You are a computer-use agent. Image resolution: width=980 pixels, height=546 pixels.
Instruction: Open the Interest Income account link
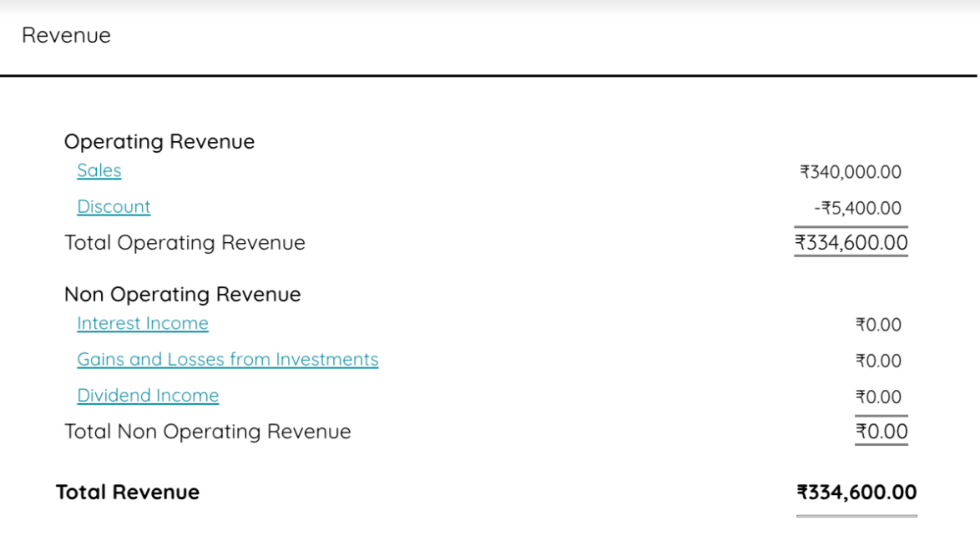[143, 323]
